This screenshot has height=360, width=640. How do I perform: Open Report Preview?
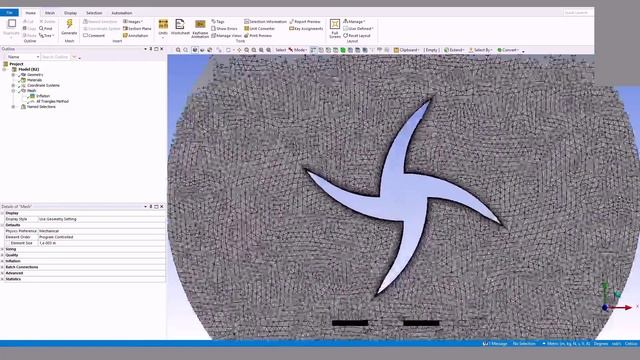pos(305,21)
